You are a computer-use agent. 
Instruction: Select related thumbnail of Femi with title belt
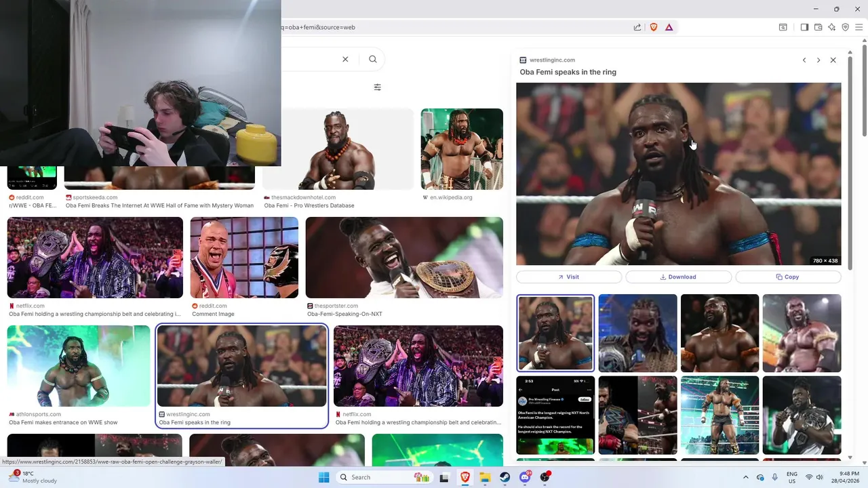coord(637,333)
